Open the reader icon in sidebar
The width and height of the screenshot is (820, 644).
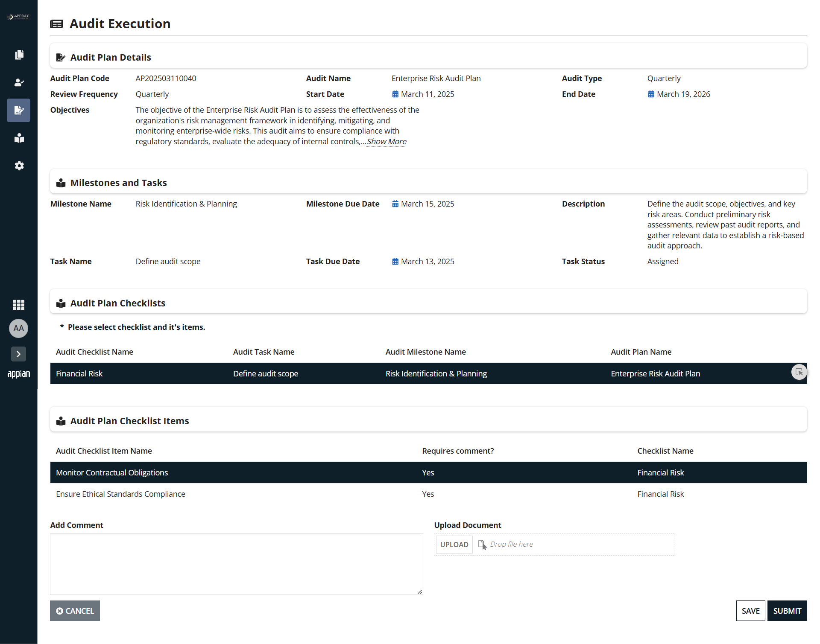click(x=19, y=138)
